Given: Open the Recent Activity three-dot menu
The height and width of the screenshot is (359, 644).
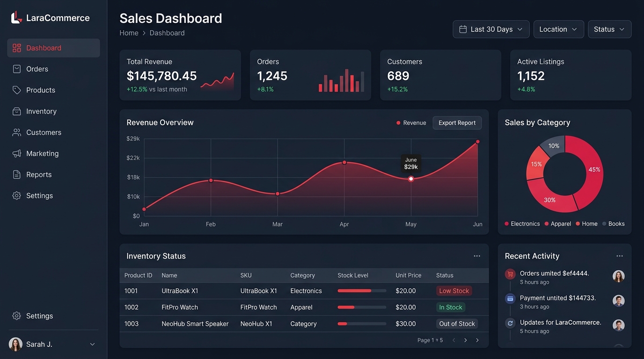Looking at the screenshot, I should pyautogui.click(x=620, y=256).
